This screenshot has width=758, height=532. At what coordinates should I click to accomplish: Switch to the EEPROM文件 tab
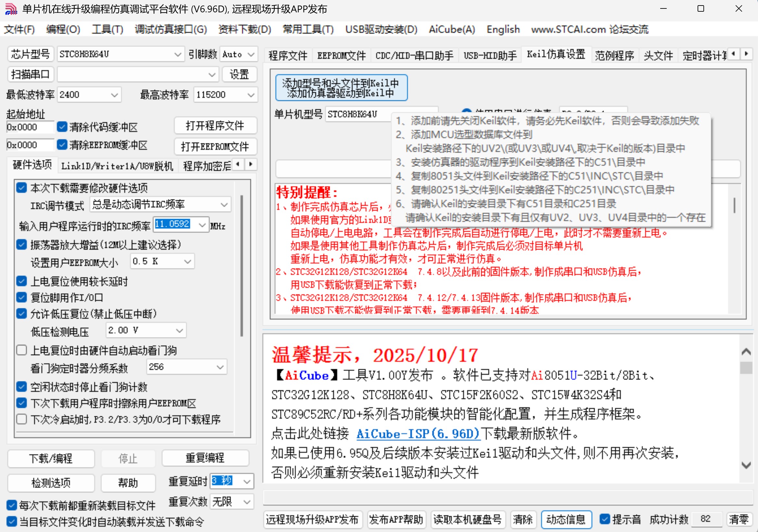pyautogui.click(x=341, y=55)
